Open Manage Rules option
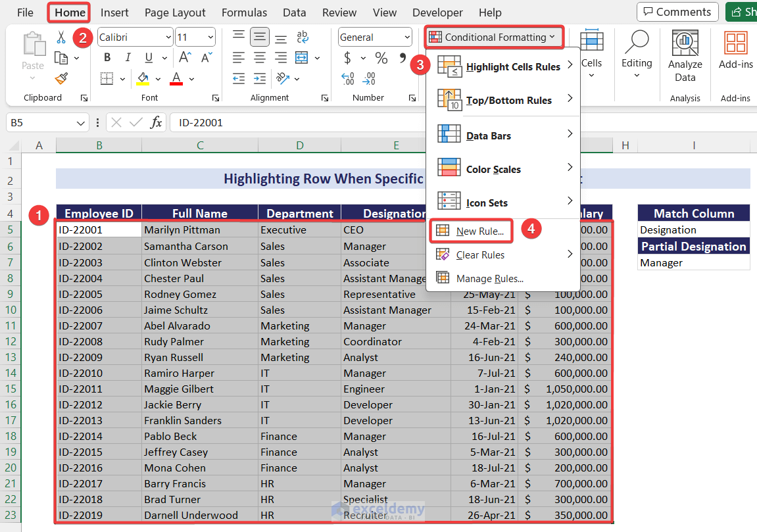 point(489,278)
